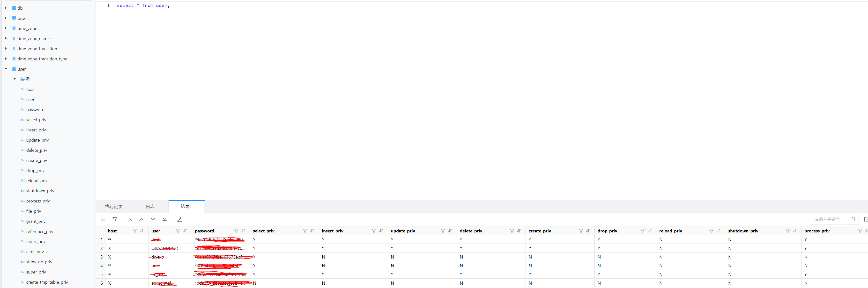The height and width of the screenshot is (288, 868).
Task: Sort the host column
Action: point(142,231)
